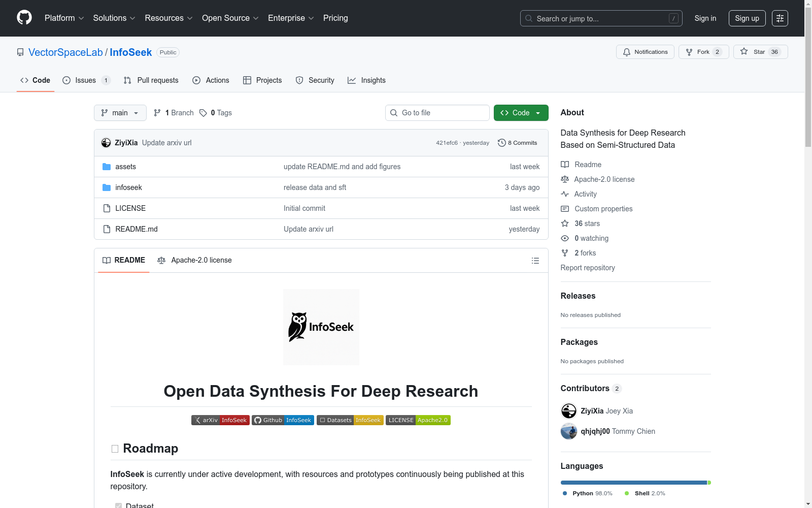Viewport: 812px width, 508px height.
Task: Click the branch icon beside 1 Branch
Action: pos(157,113)
